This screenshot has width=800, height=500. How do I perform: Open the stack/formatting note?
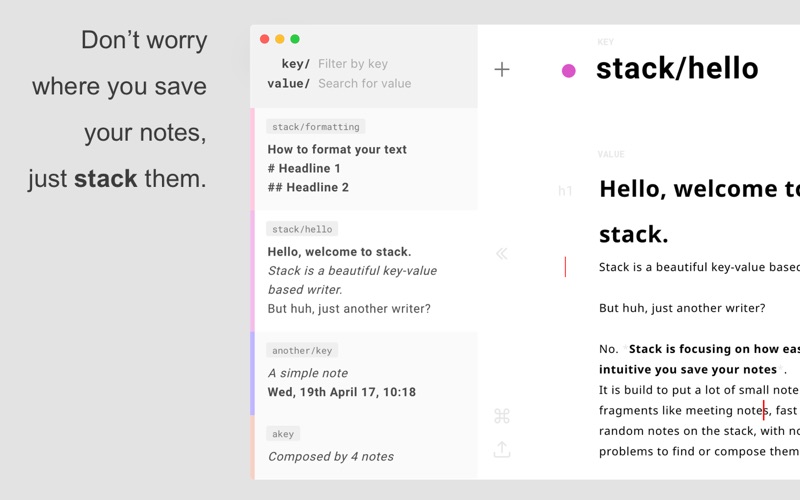[364, 159]
